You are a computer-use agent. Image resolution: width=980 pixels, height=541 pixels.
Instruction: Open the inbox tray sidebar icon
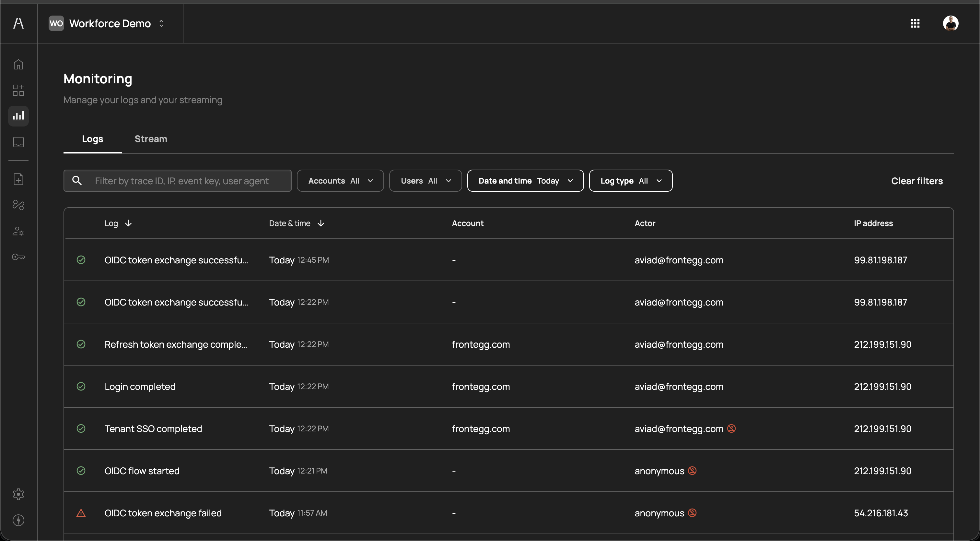(x=18, y=142)
